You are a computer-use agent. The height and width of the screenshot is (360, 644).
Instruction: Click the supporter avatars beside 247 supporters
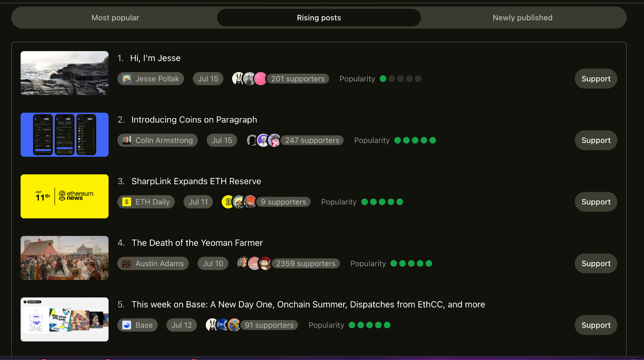(263, 140)
